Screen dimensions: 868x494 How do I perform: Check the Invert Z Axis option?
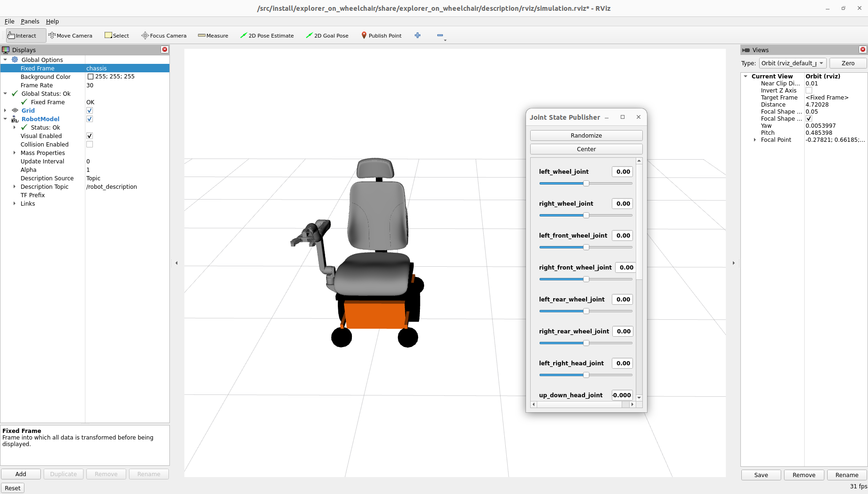pyautogui.click(x=809, y=90)
